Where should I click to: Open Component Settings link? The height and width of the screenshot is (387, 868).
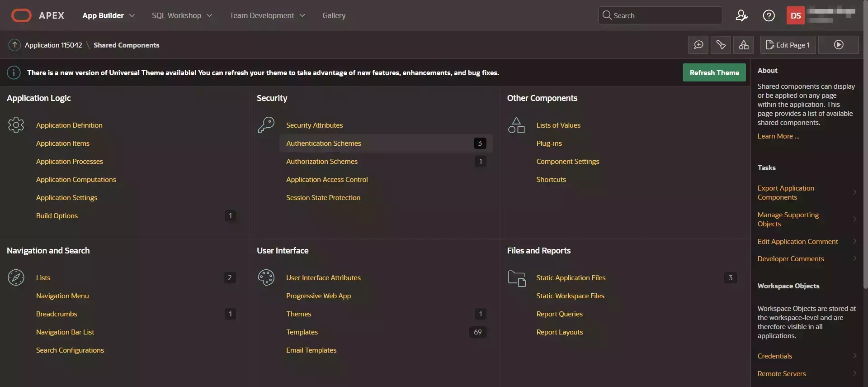point(568,161)
